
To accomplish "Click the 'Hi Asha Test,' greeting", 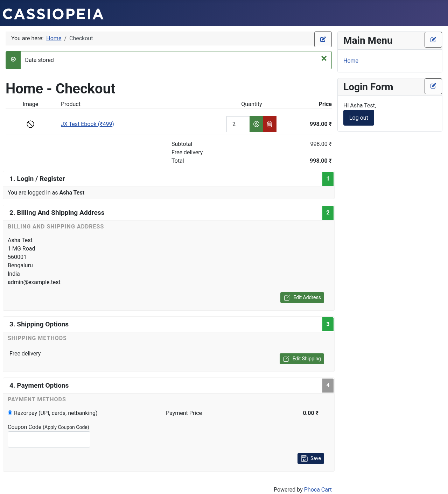I will (359, 105).
